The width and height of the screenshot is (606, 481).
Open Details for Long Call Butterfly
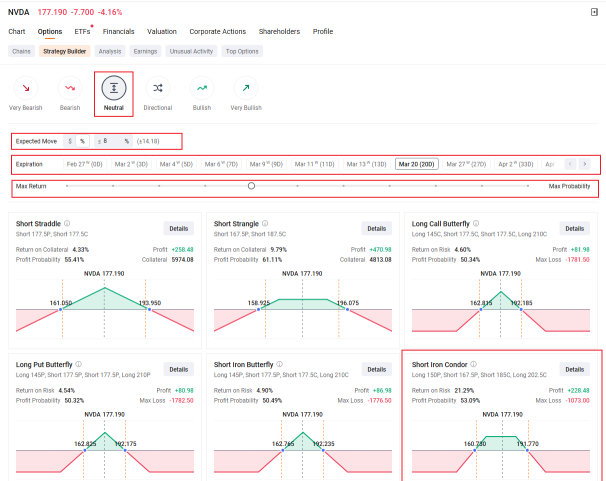tap(575, 229)
